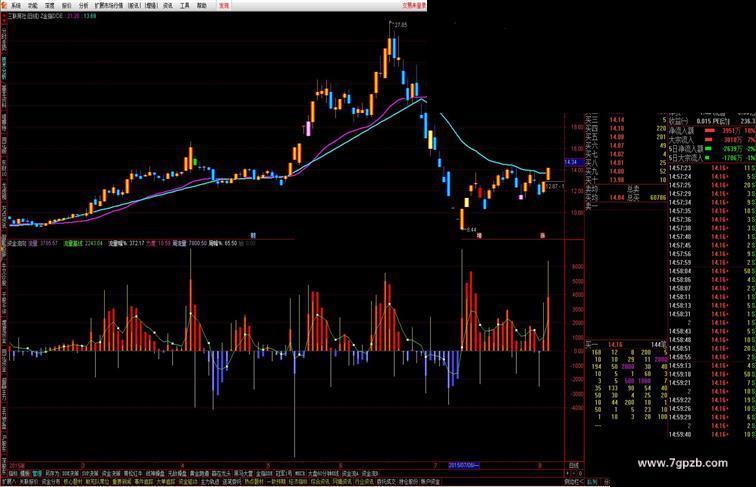Open the 核心题材 tab
Viewport: 756px width, 487px height.
(x=73, y=481)
